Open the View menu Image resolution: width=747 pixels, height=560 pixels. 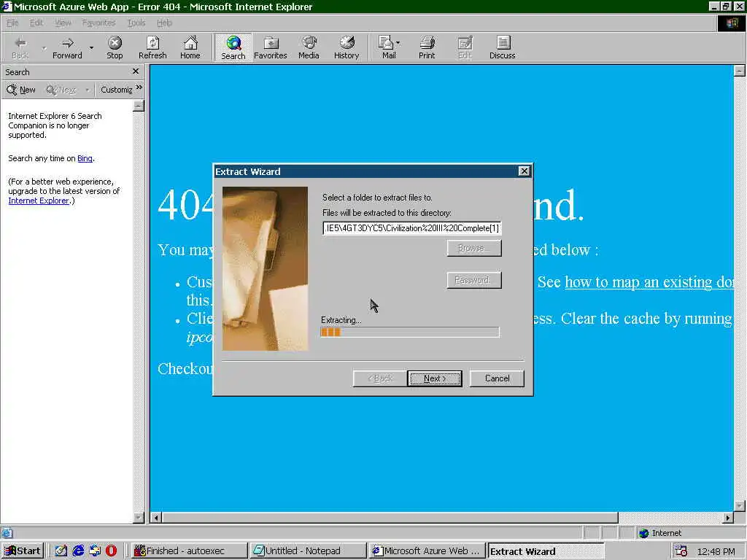[x=63, y=23]
